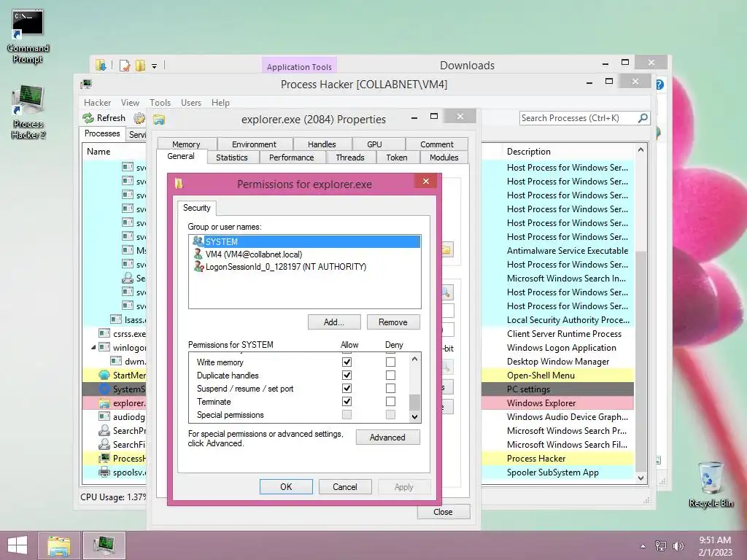Click the StartMenu process icon in list
The height and width of the screenshot is (560, 747).
point(104,376)
